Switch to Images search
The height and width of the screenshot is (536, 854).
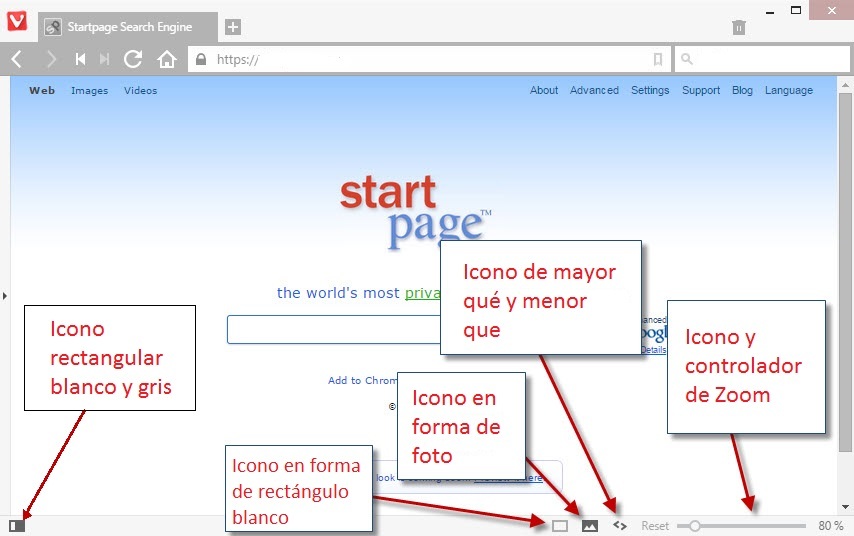(89, 90)
